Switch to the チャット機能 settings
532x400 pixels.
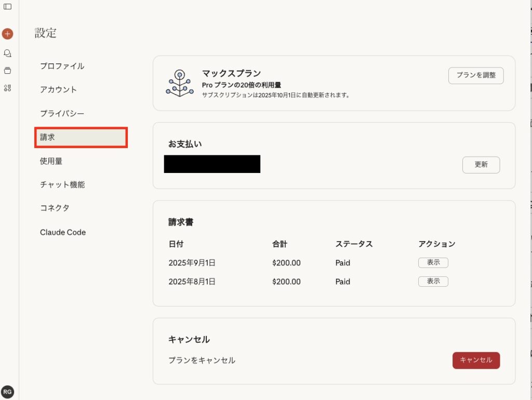[x=62, y=184]
